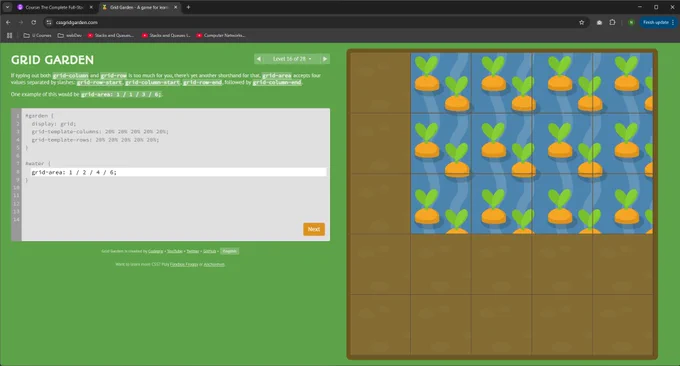Open the Flexbox Froggy link

point(184,264)
